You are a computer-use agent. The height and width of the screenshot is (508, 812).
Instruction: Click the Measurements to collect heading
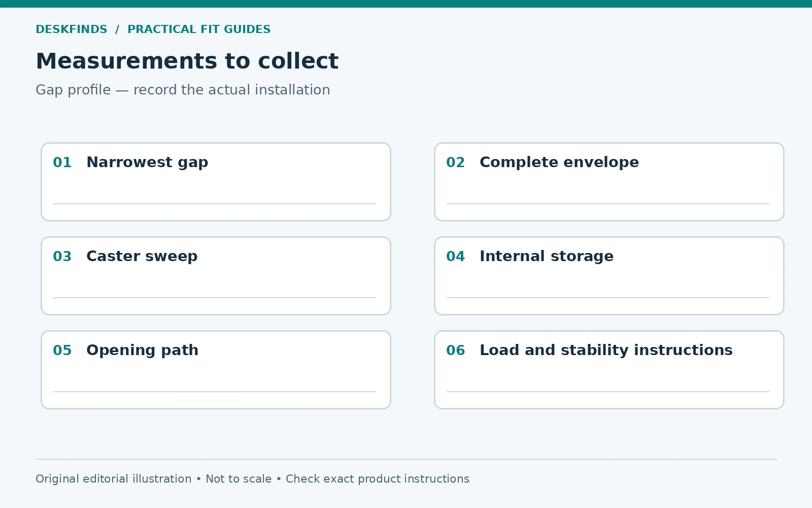[x=187, y=61]
